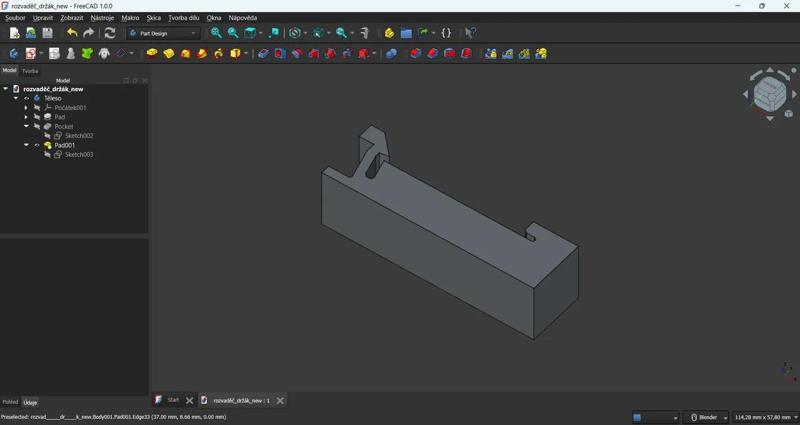Switch to the Pohled property tab
Screen dimensions: 800x425
tap(10, 402)
